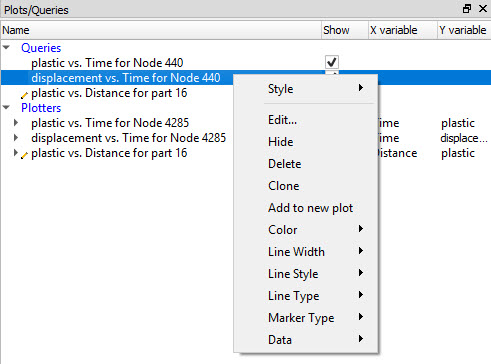Image resolution: width=491 pixels, height=364 pixels.
Task: Collapse the Queries tree group
Action: [6, 48]
